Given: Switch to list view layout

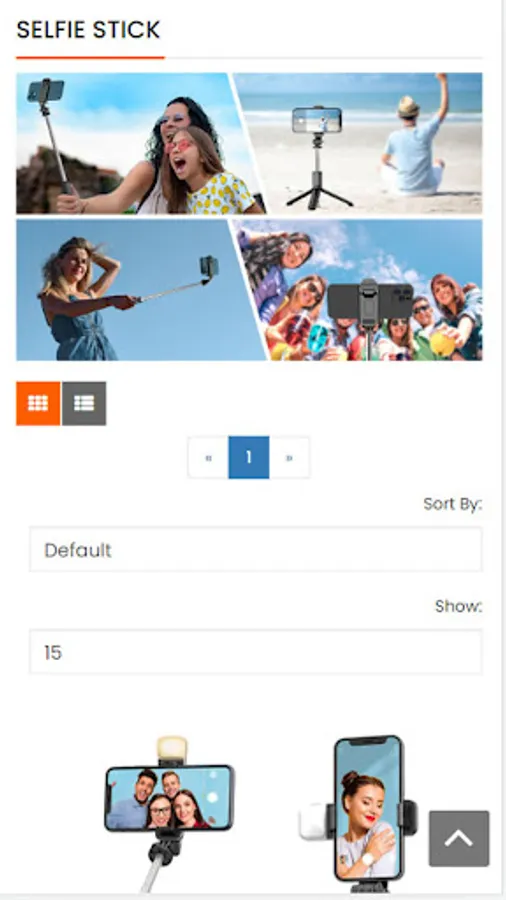Looking at the screenshot, I should click(84, 404).
